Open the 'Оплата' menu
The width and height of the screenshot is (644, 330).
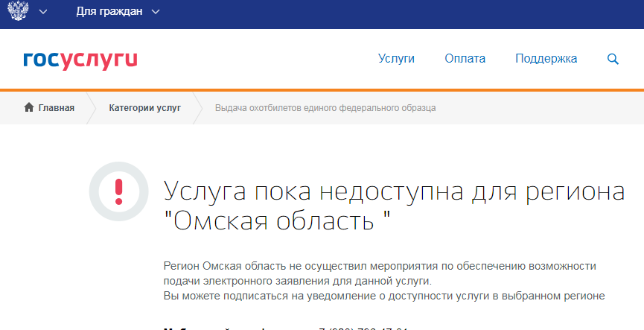(465, 59)
